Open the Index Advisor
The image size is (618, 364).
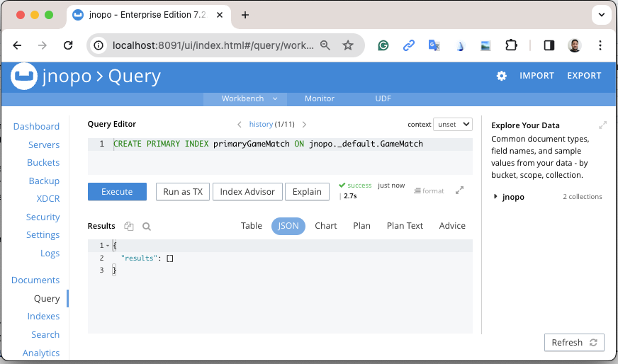click(247, 192)
